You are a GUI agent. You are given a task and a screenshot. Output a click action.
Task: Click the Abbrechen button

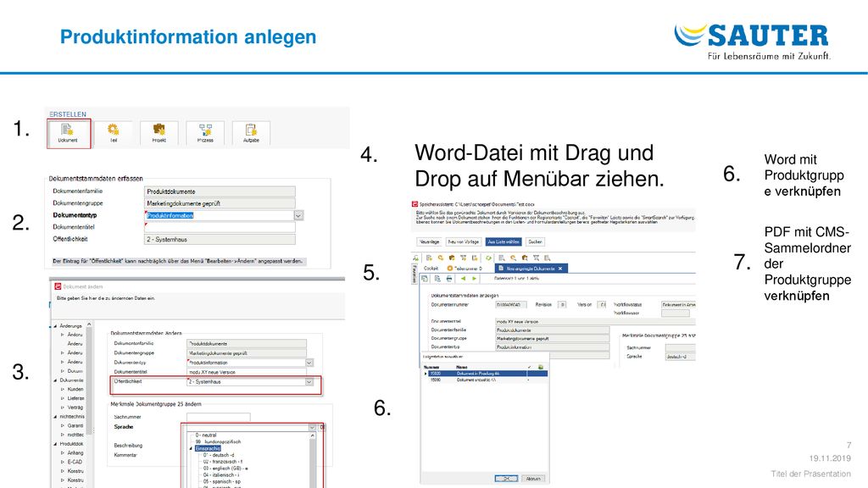tap(533, 479)
